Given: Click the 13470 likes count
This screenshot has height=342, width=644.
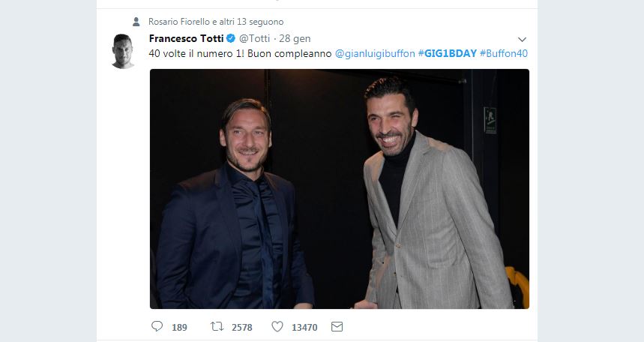Looking at the screenshot, I should (x=305, y=328).
